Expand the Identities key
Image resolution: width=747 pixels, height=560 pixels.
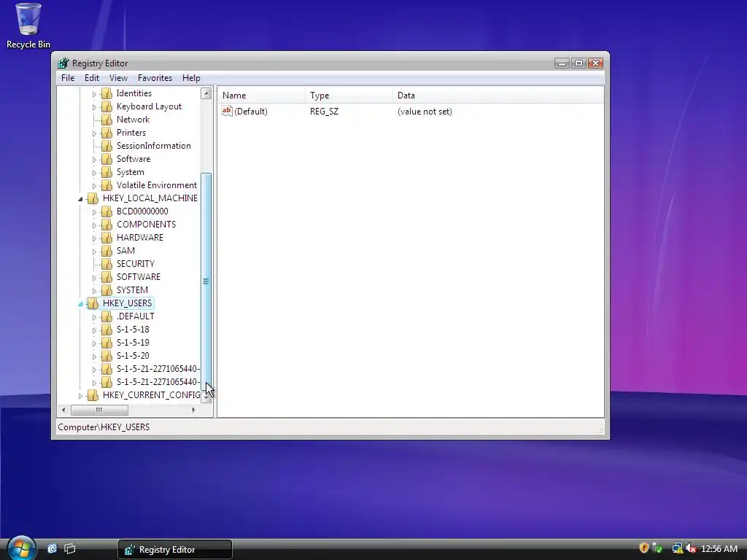pos(94,94)
